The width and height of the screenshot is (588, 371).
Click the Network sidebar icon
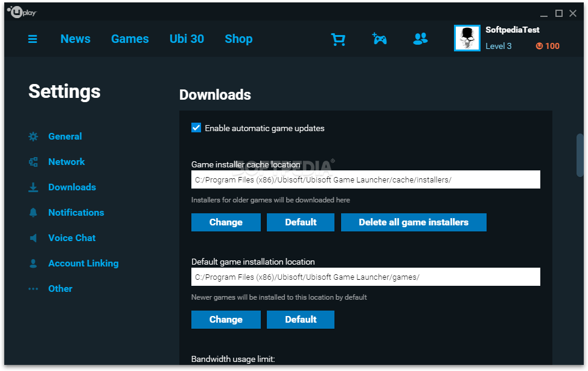pyautogui.click(x=33, y=162)
